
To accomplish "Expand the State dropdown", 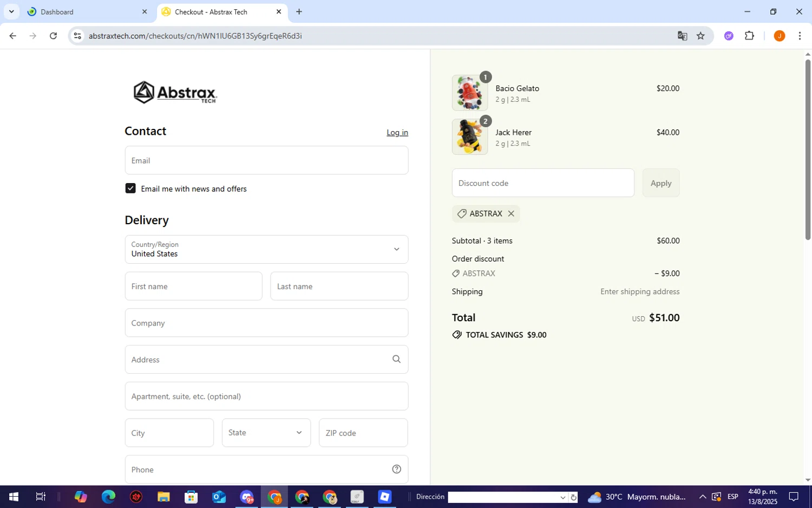I will point(266,432).
